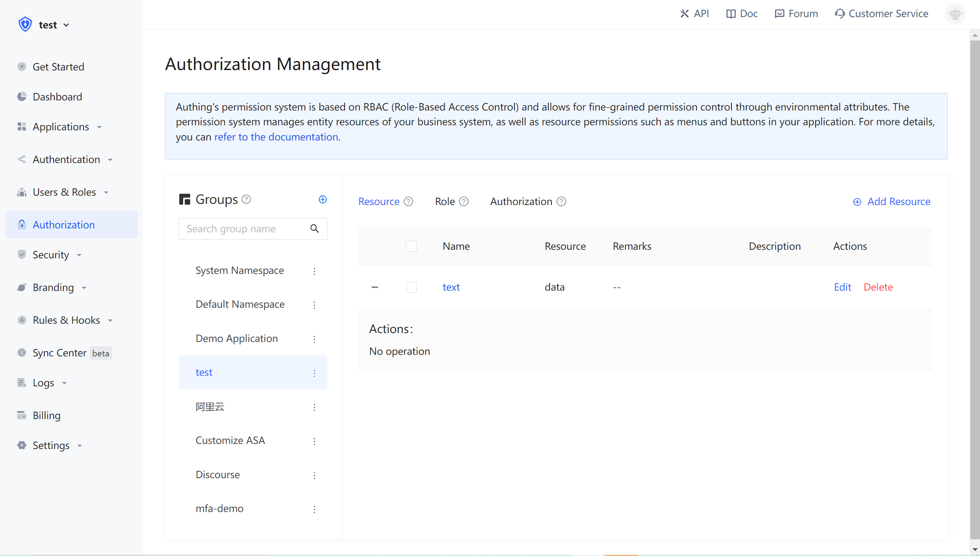Click the help icon next to Groups
Screen dimensions: 980x556
click(246, 200)
